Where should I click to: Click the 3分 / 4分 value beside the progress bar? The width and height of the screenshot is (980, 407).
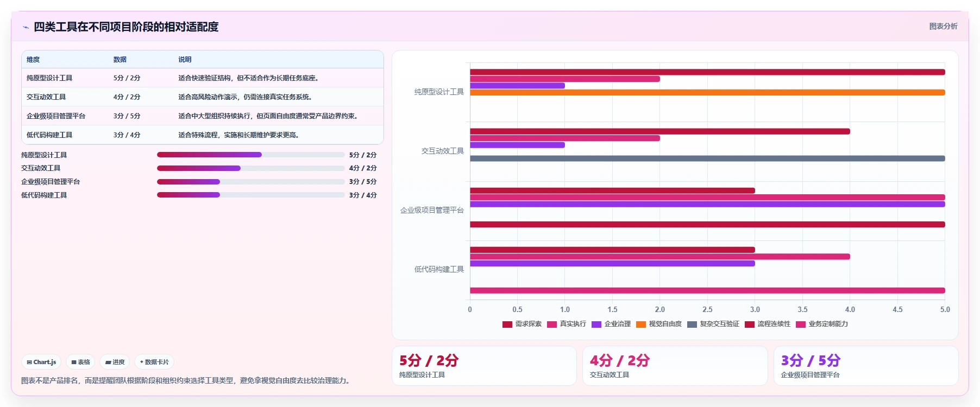pos(363,195)
